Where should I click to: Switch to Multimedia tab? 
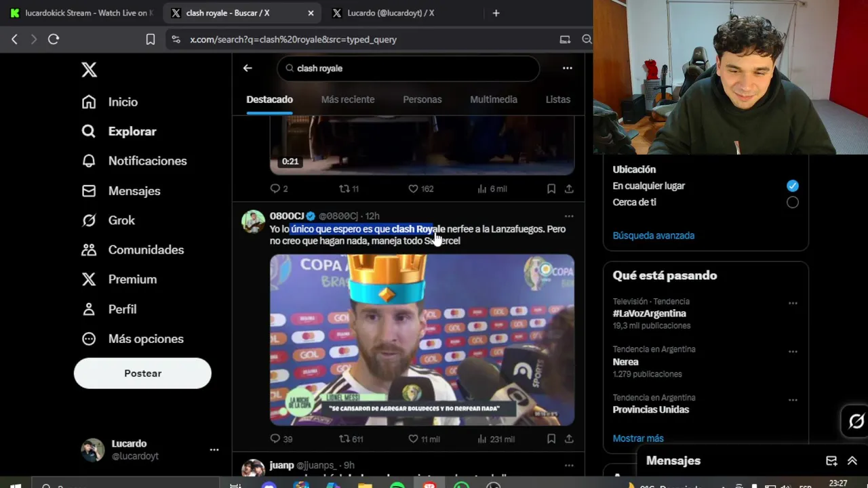click(494, 100)
